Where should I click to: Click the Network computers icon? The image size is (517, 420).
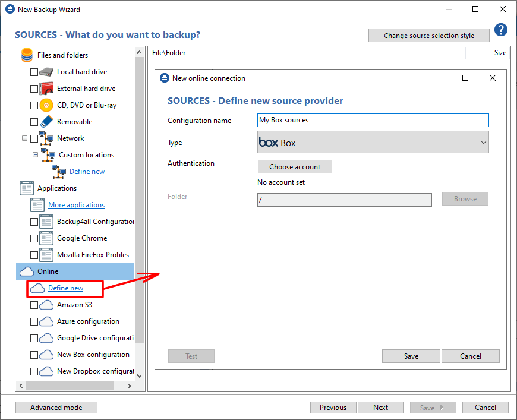click(46, 138)
